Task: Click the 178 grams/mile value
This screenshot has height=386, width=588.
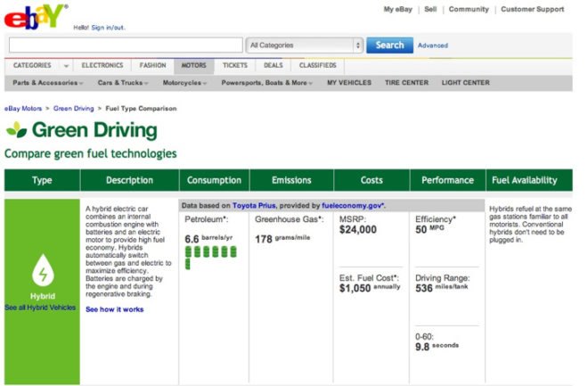Action: point(282,239)
